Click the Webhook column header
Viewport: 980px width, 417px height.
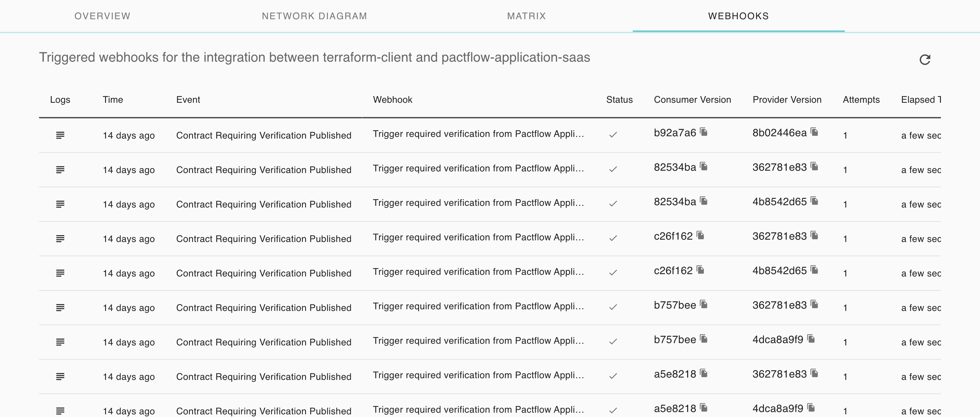coord(393,100)
